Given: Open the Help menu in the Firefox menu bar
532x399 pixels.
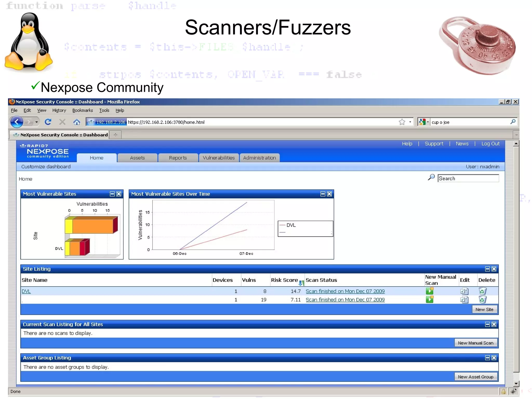Looking at the screenshot, I should point(120,110).
